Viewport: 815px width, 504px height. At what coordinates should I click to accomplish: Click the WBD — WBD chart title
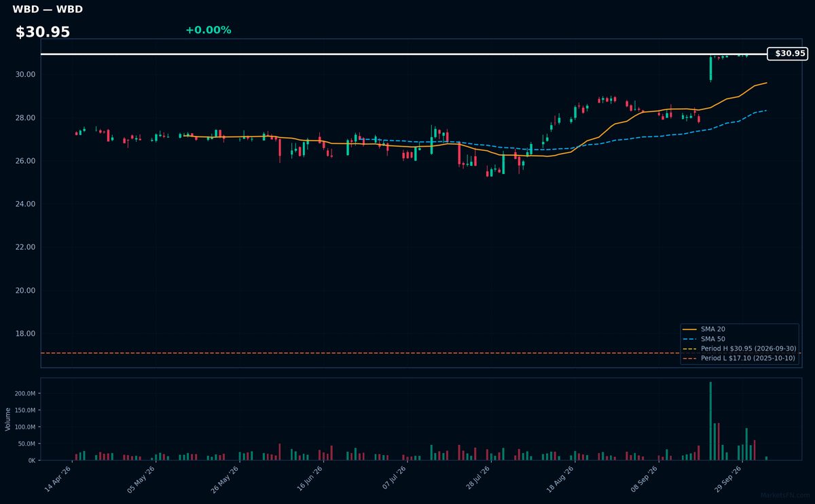click(x=48, y=10)
